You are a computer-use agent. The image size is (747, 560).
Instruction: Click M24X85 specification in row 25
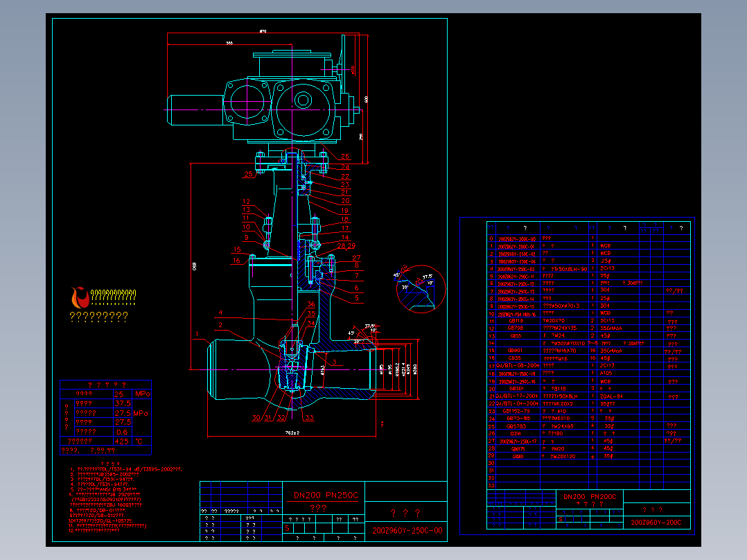[x=563, y=426]
